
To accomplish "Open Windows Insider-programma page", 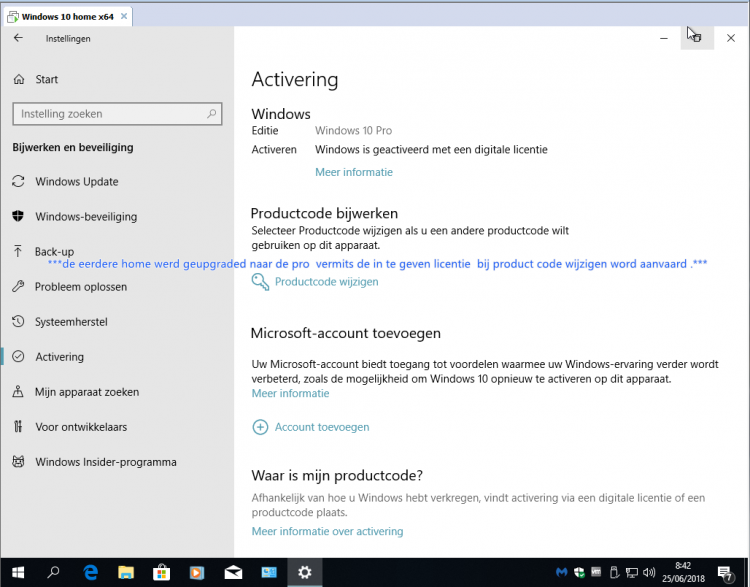I will click(105, 462).
